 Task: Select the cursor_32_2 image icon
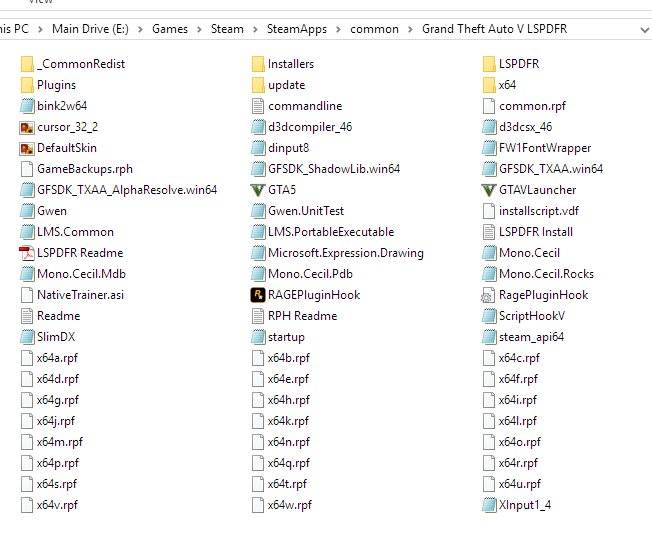pyautogui.click(x=27, y=127)
